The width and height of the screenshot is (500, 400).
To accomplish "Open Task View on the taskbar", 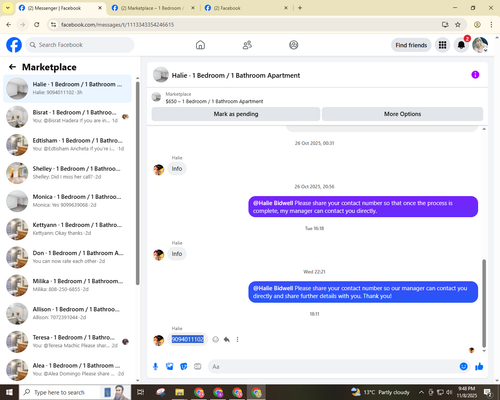I will [141, 392].
